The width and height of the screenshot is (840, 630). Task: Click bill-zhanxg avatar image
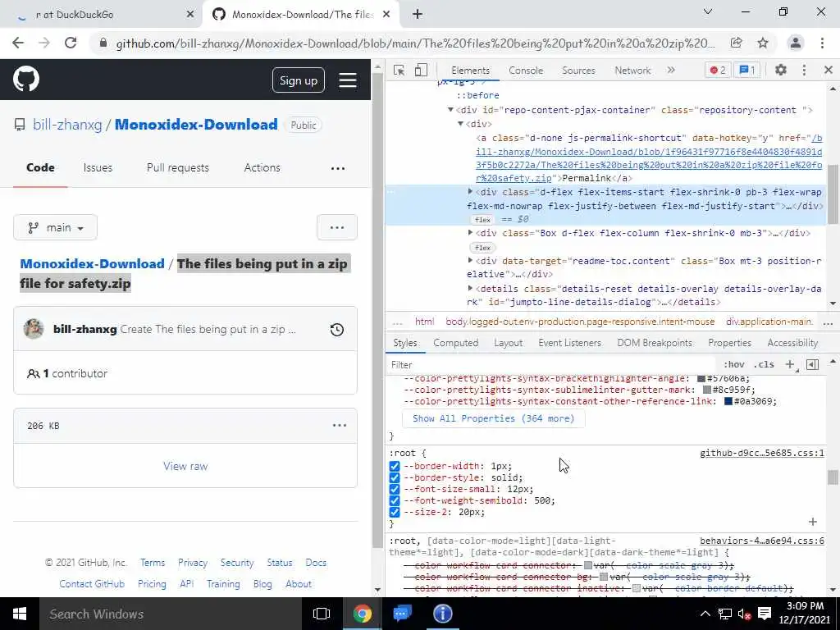pos(34,329)
